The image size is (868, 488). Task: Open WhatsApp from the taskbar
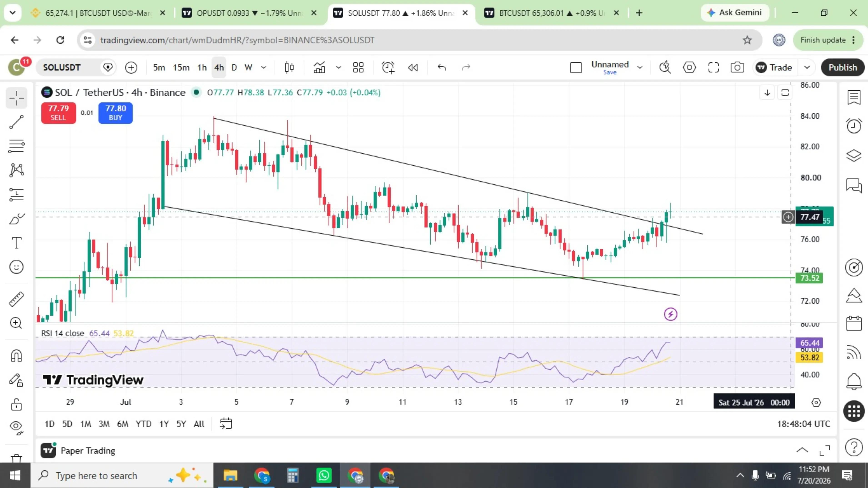[x=324, y=476]
